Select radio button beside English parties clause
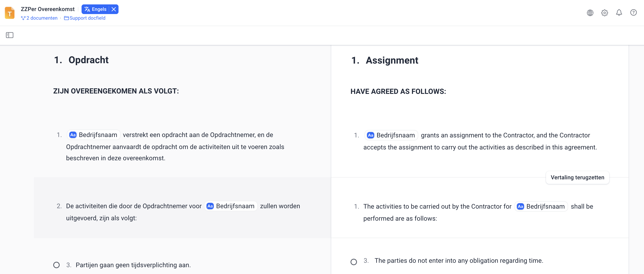The width and height of the screenshot is (644, 274). 354,262
